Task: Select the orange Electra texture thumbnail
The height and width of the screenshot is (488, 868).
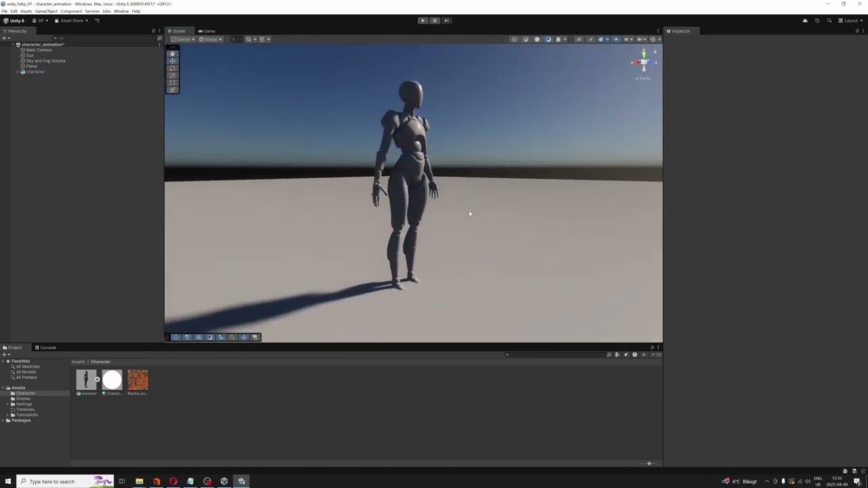Action: point(138,380)
